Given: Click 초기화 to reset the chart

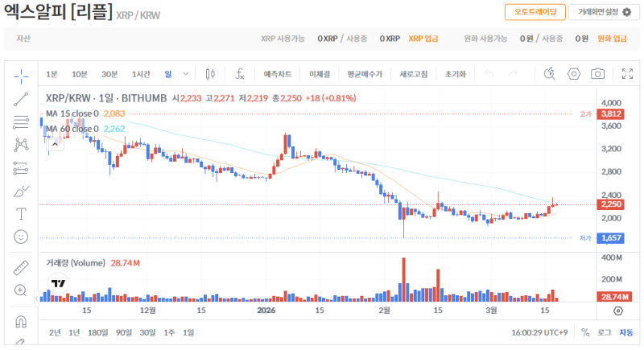Looking at the screenshot, I should point(455,74).
